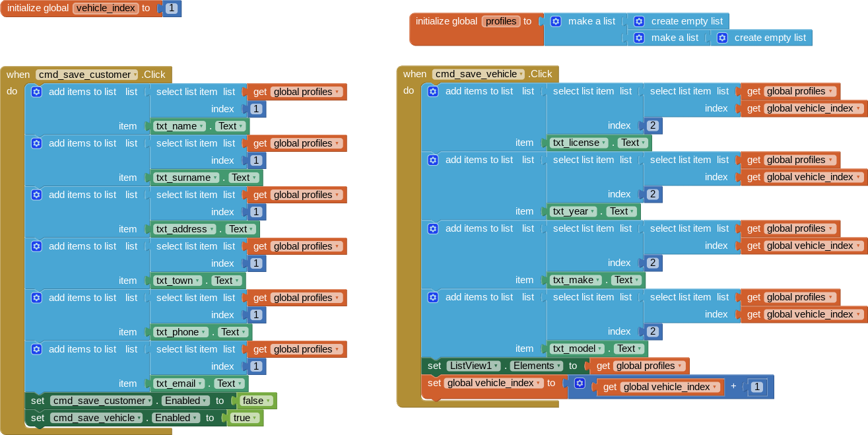
Task: Open mutator gear on txt_email add items block
Action: [x=37, y=349]
